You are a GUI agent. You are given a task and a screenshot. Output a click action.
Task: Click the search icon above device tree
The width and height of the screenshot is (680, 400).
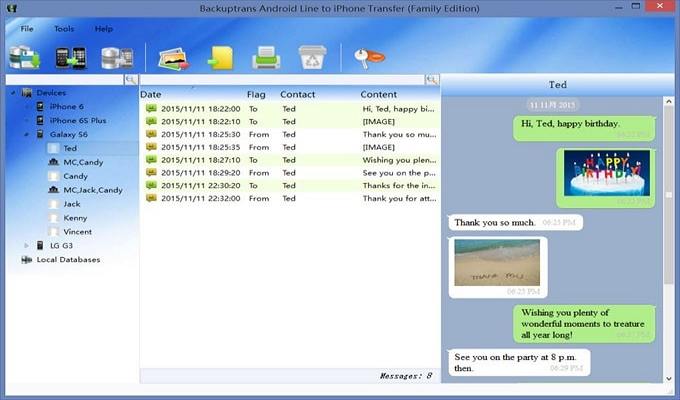pyautogui.click(x=130, y=79)
